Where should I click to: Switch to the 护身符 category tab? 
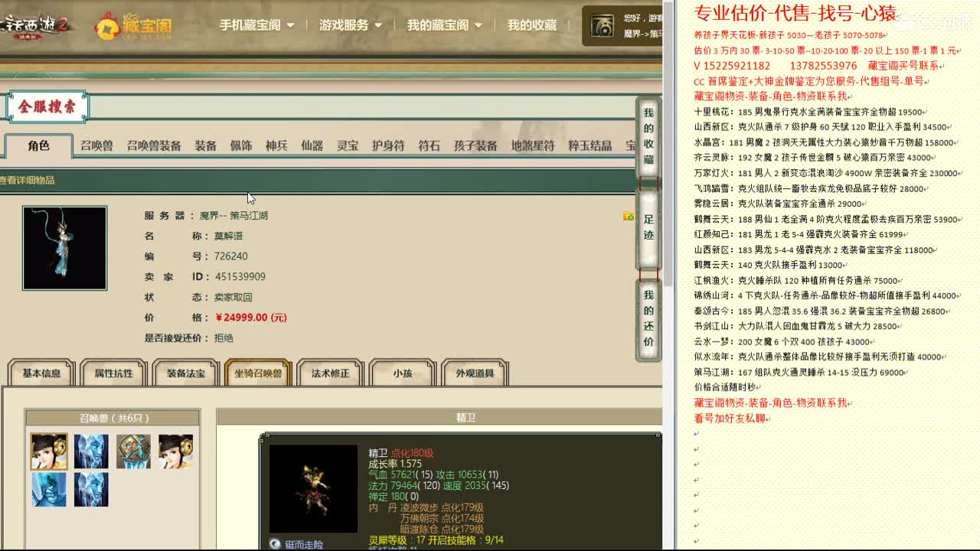[388, 145]
